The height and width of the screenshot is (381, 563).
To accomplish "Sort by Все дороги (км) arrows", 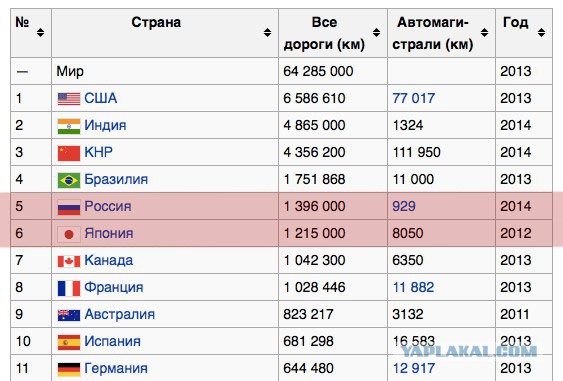I will tap(376, 33).
